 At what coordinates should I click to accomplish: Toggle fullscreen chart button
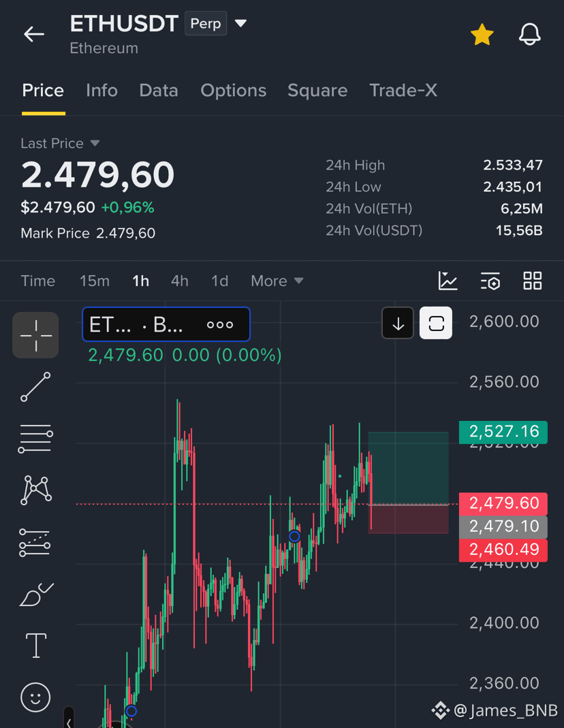(436, 323)
